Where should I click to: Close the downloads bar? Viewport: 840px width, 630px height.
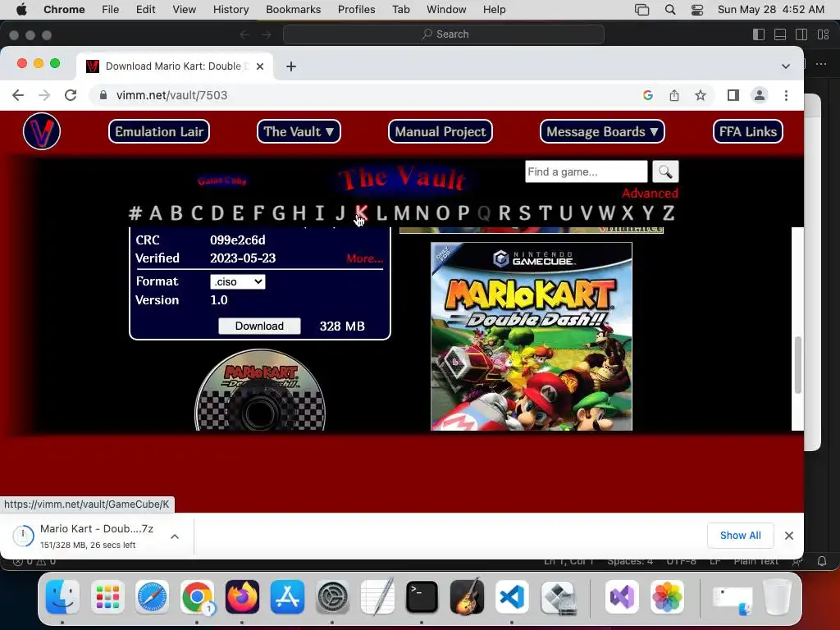coord(789,536)
